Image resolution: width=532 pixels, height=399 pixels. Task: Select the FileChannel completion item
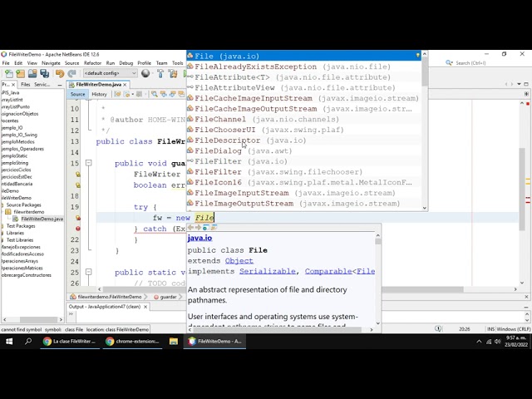304,120
